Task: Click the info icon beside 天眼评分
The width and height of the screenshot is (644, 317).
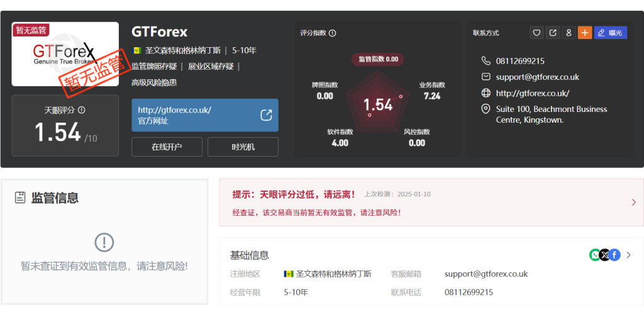Action: tap(81, 110)
